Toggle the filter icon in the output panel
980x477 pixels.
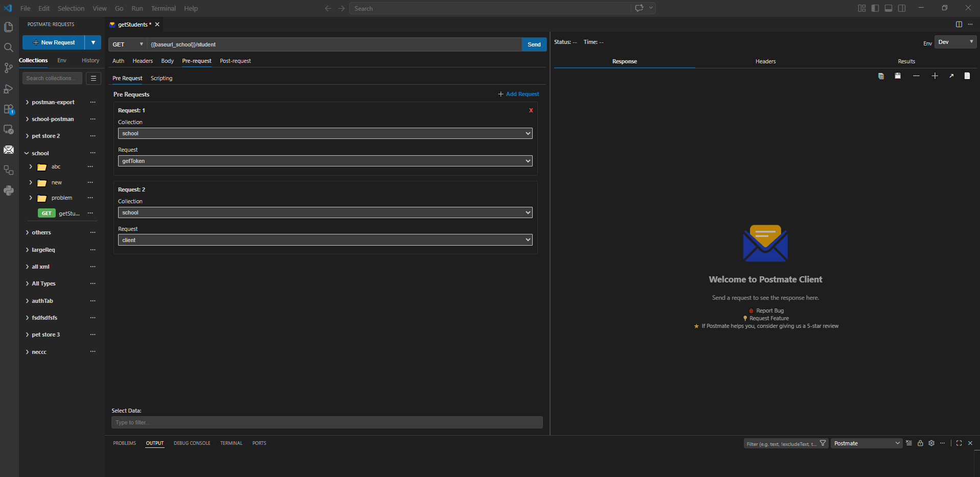(823, 443)
